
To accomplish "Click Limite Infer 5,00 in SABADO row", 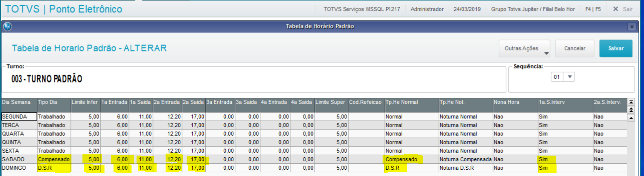I will click(x=86, y=159).
